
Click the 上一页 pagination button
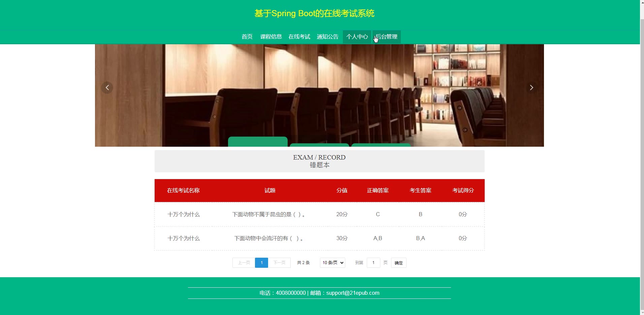coord(244,263)
